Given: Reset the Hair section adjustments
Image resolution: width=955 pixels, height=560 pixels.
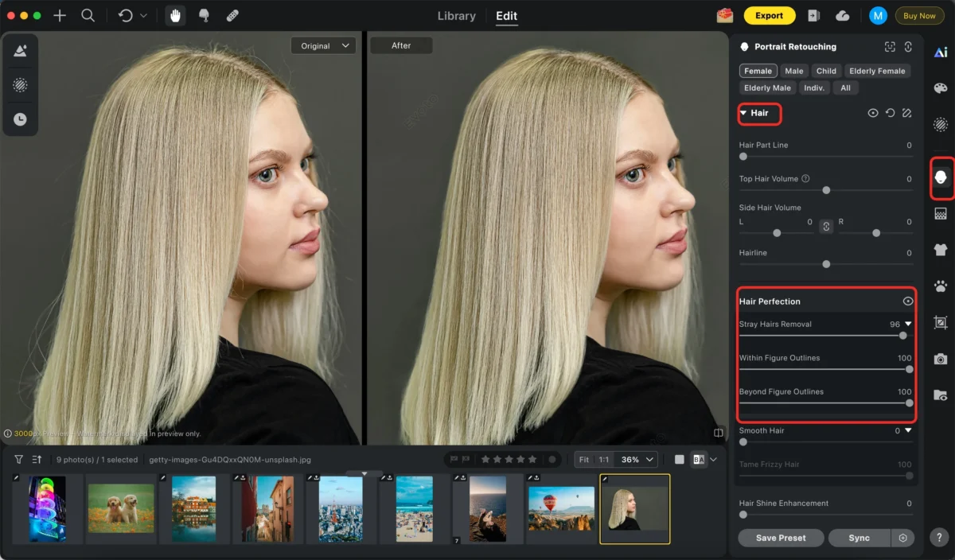Looking at the screenshot, I should point(890,114).
